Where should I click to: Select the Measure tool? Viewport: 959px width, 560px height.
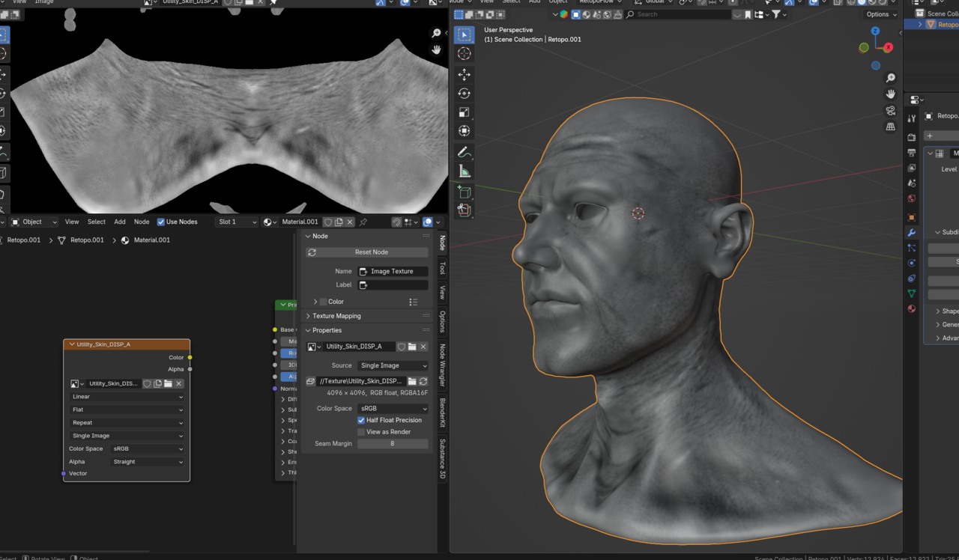[465, 171]
